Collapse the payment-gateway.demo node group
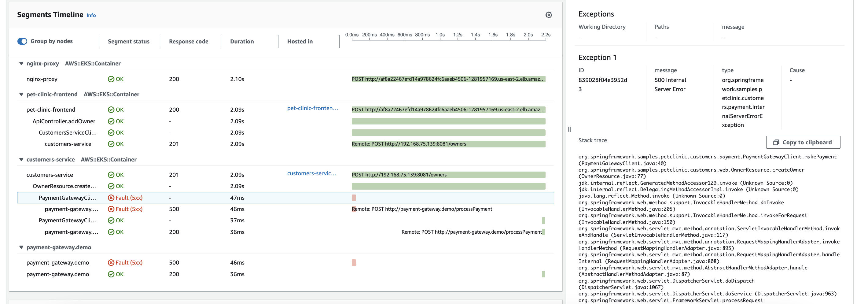Screen dimensions: 868x304 [21, 247]
